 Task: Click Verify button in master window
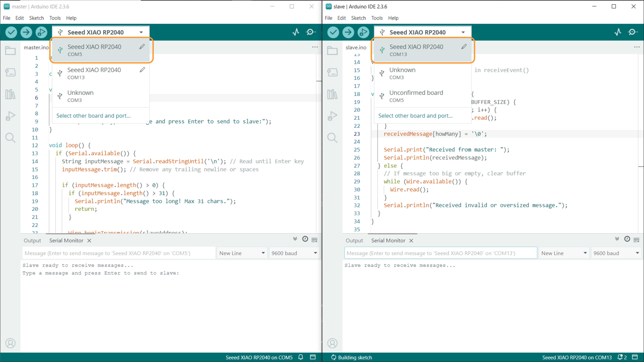[x=11, y=32]
